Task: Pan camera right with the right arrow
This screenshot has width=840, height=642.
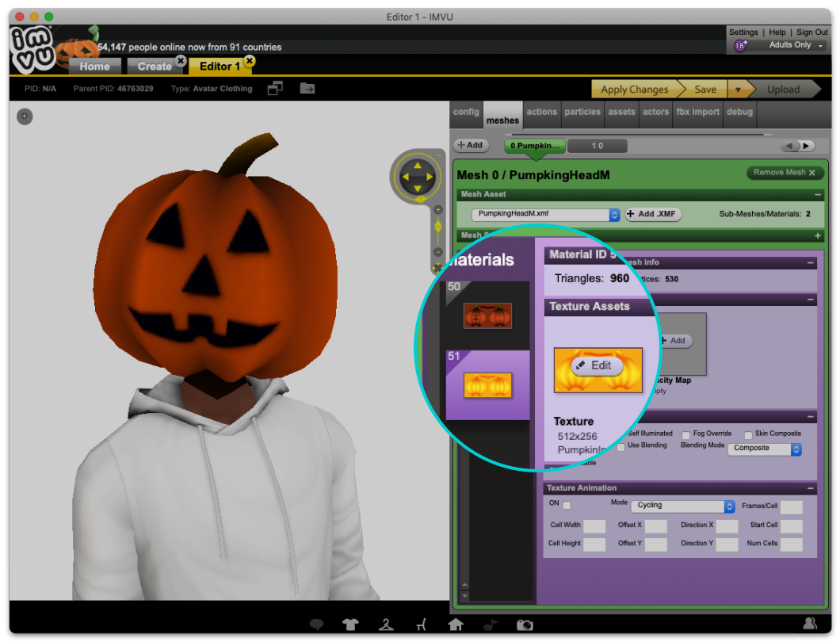Action: click(429, 176)
